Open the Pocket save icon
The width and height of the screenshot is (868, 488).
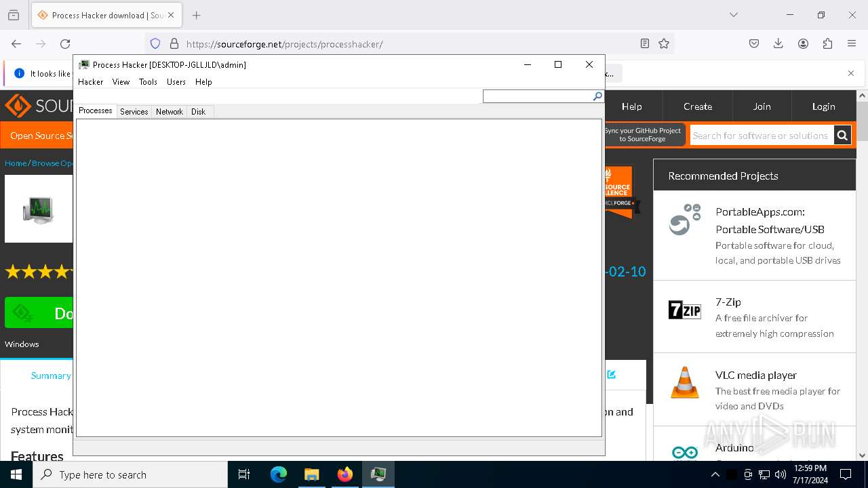pyautogui.click(x=754, y=43)
